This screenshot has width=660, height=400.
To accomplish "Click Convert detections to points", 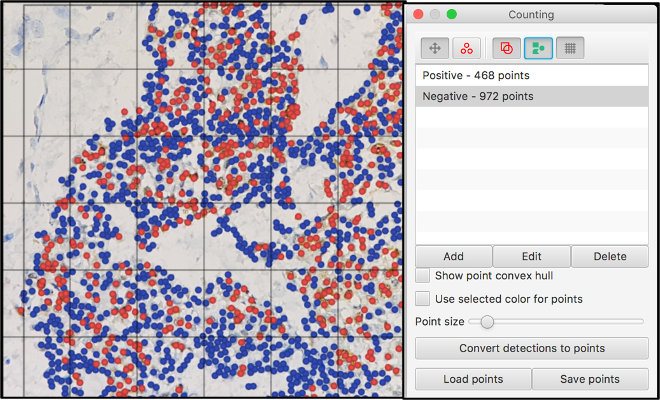I will coord(532,348).
